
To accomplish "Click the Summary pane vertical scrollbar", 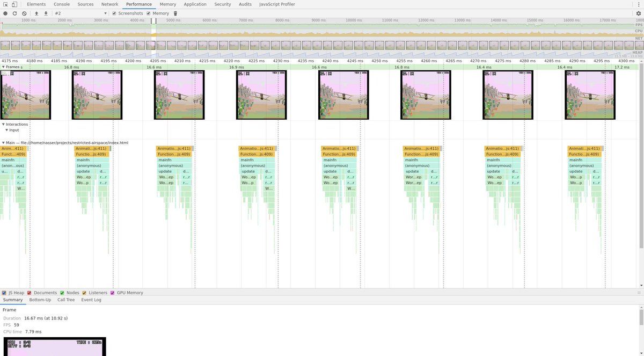I will point(641,317).
